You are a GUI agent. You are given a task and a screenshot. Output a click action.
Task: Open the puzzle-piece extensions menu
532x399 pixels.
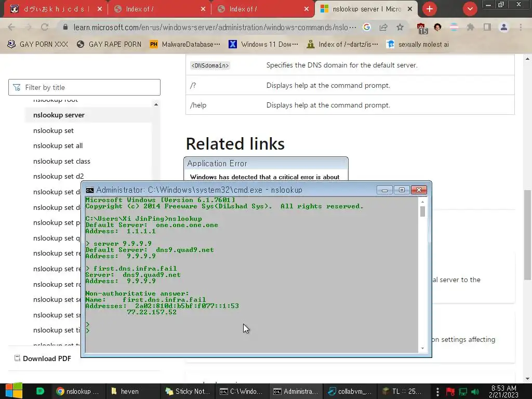pos(470,27)
